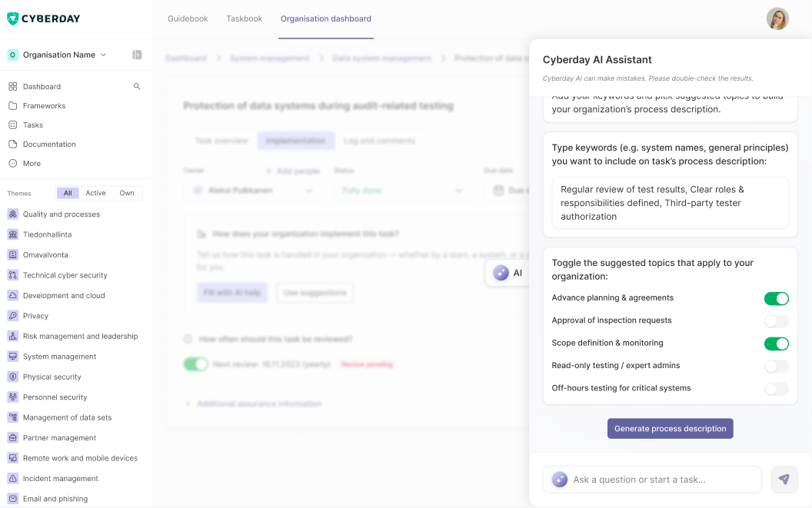Click the Management of data sets icon
The image size is (812, 508).
[x=13, y=417]
